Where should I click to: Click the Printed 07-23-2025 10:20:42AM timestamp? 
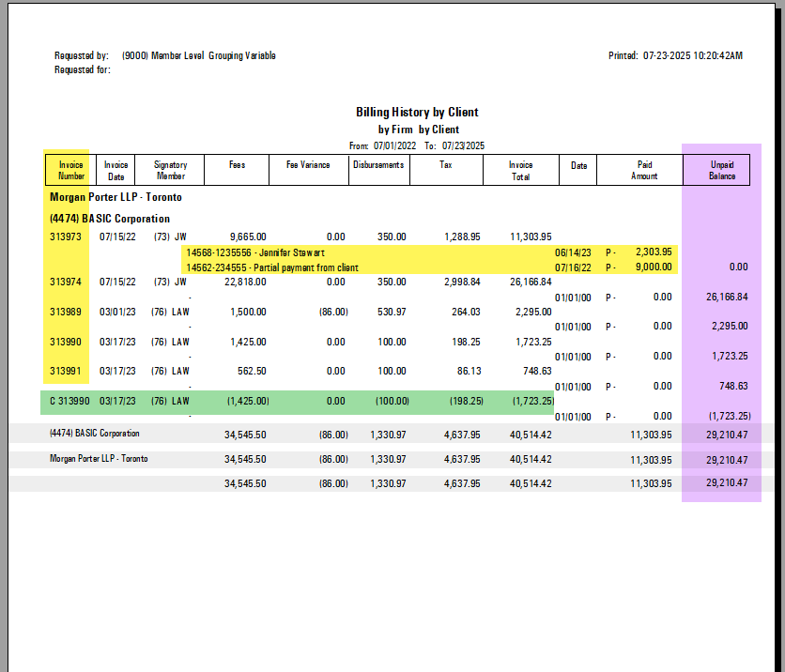coord(675,55)
